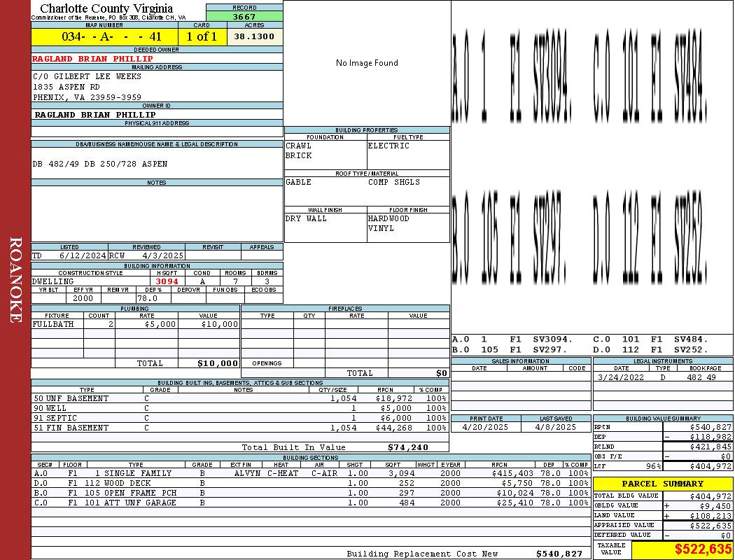735x560 pixels.
Task: Click 1 SINGLE FAMILY section row
Action: click(311, 473)
